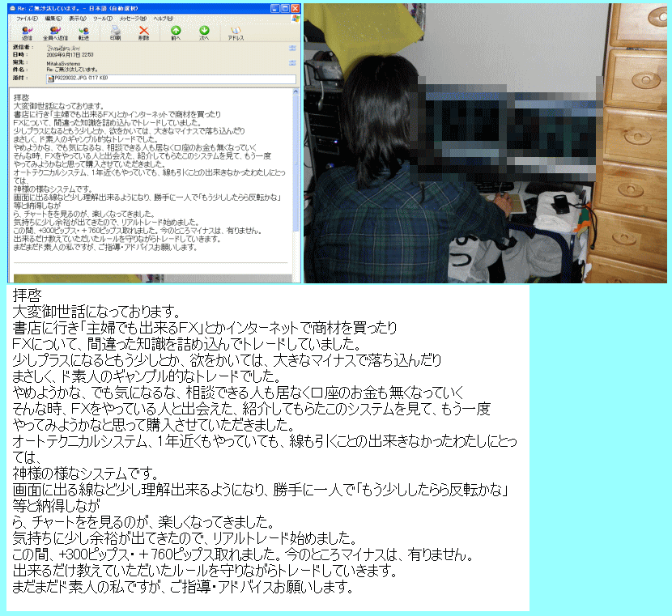This screenshot has width=672, height=616.
Task: Click the message body vertical scrollbar thumb
Action: [296, 163]
